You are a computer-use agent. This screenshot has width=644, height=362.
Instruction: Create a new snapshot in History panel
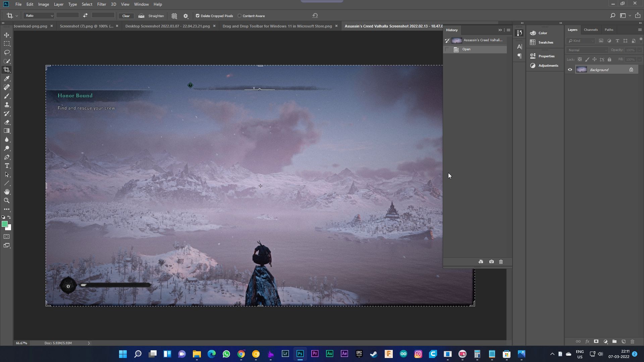click(491, 262)
